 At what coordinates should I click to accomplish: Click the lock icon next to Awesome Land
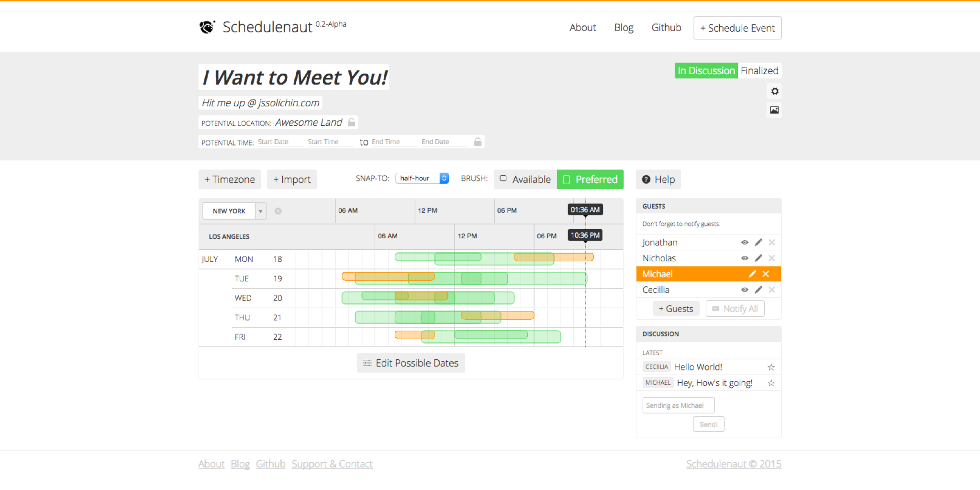pos(352,122)
